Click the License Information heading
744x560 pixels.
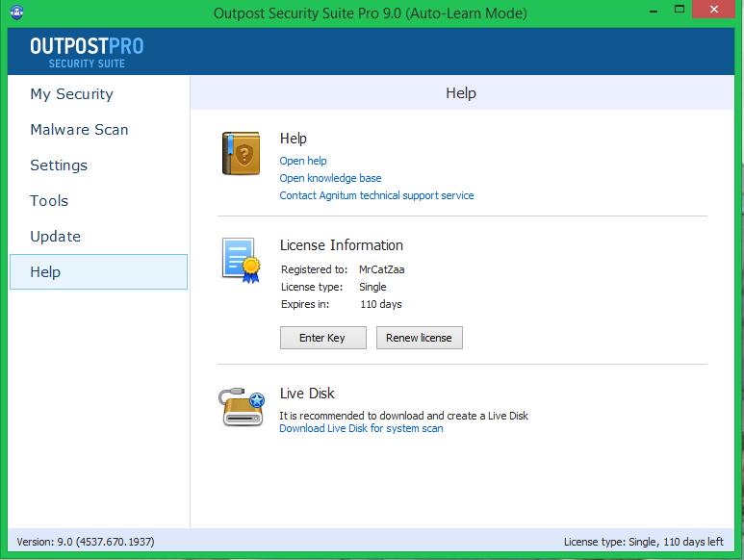tap(341, 245)
